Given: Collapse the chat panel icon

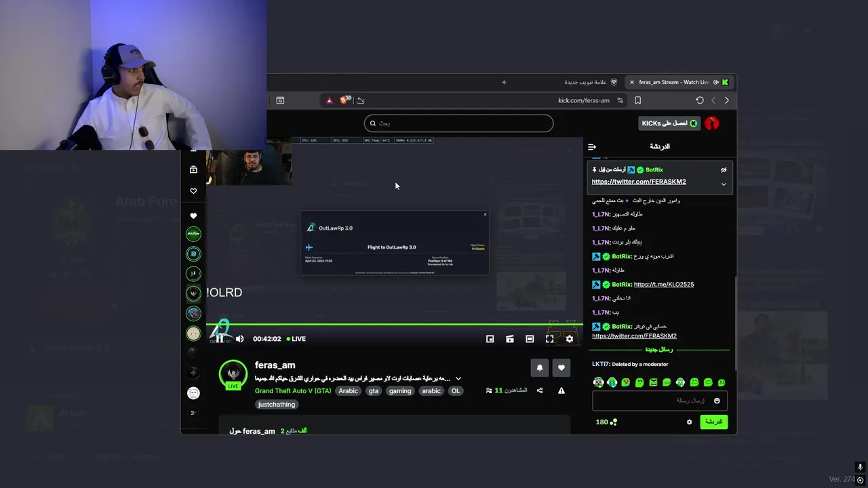Looking at the screenshot, I should point(592,146).
